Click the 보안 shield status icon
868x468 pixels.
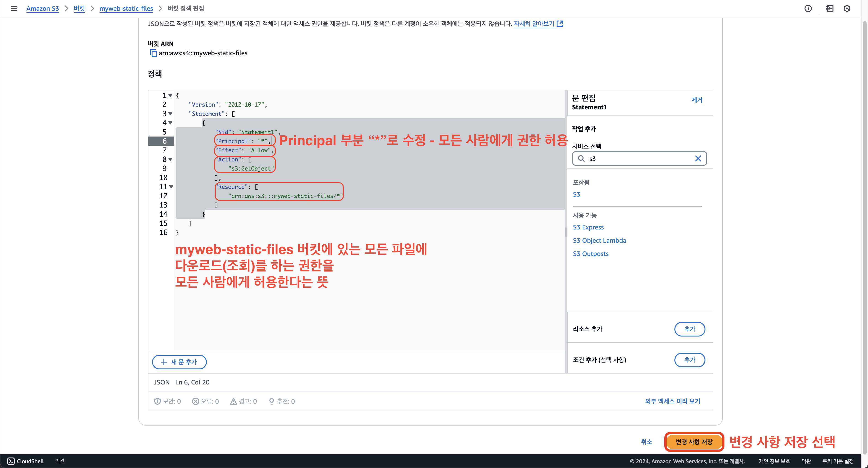tap(157, 401)
